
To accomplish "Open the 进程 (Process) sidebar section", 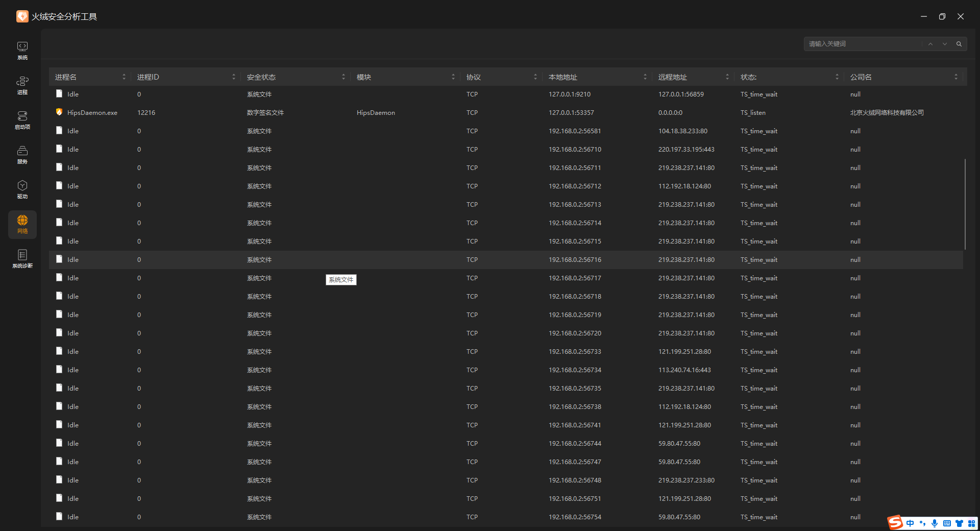I will point(22,85).
